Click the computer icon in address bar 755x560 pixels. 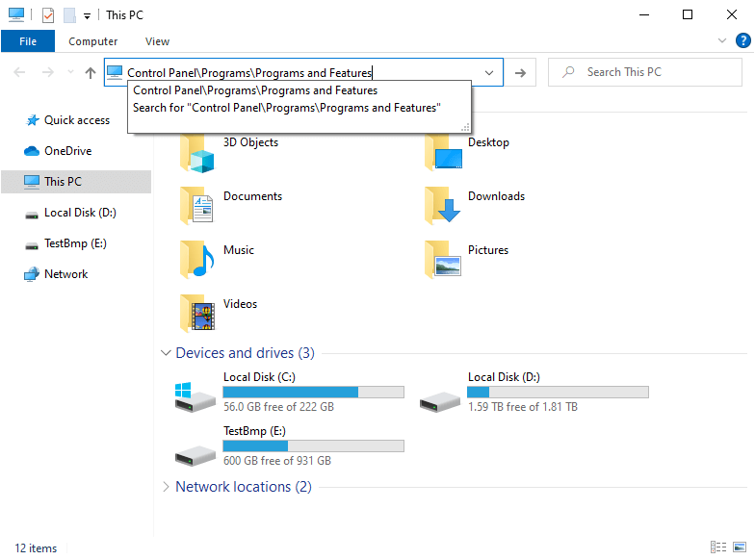pyautogui.click(x=115, y=72)
